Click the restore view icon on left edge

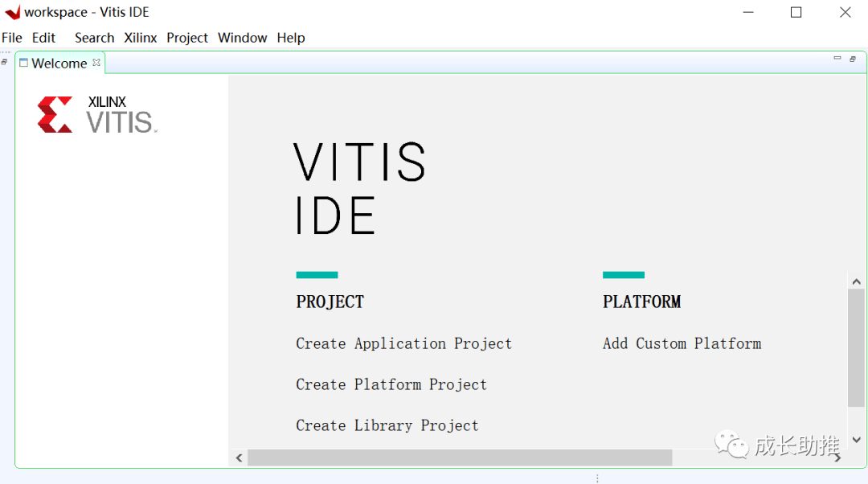tap(5, 61)
